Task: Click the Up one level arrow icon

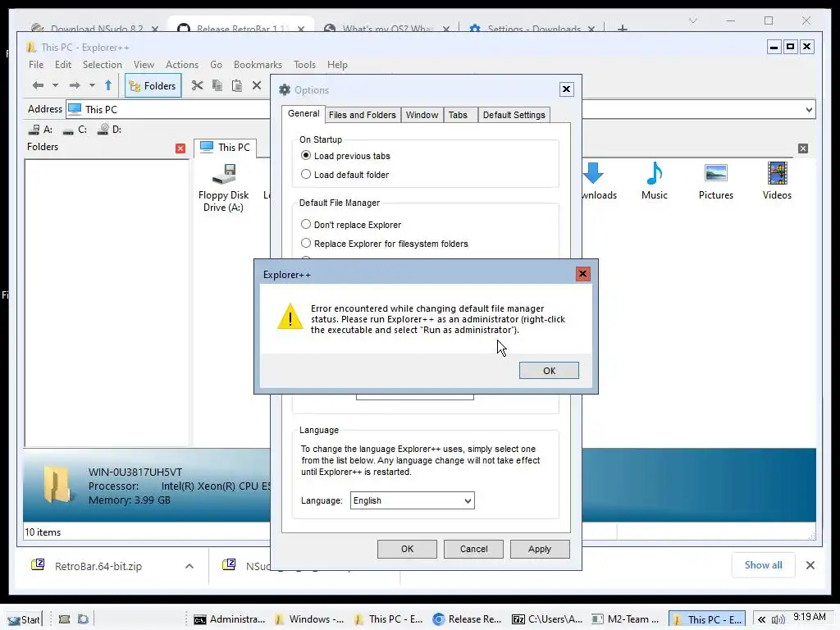Action: 108,85
